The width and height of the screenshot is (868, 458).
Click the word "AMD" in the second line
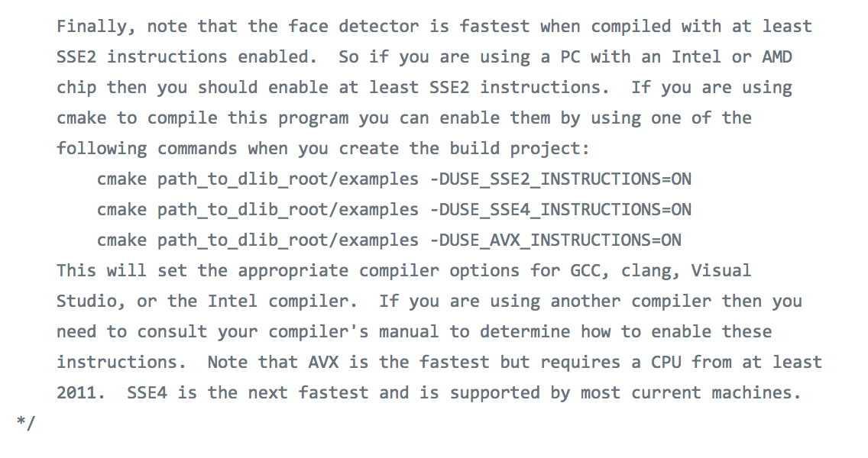click(x=777, y=57)
